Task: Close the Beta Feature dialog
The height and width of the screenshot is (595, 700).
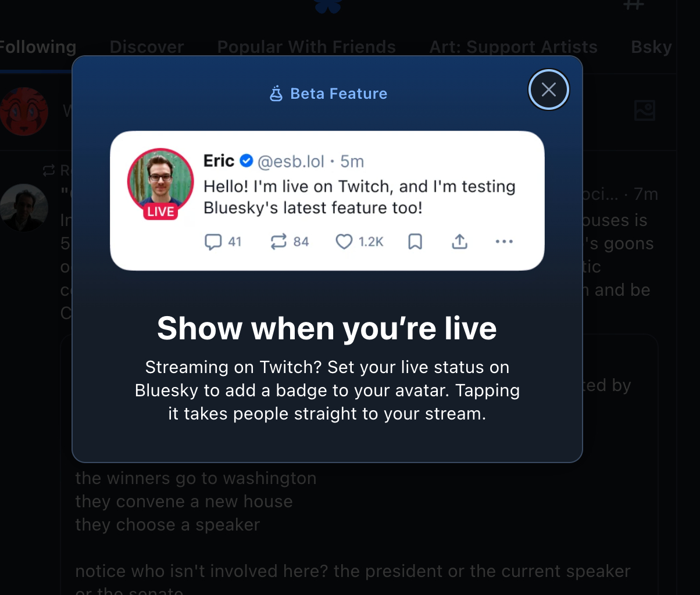Action: 548,89
